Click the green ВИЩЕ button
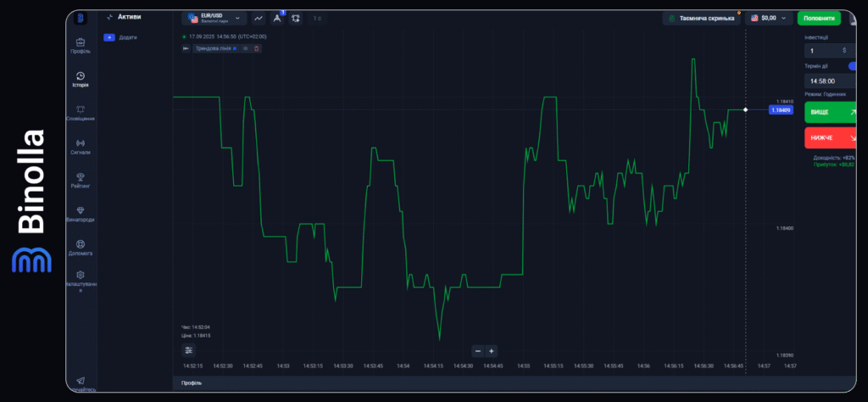This screenshot has width=868, height=402. pos(830,112)
